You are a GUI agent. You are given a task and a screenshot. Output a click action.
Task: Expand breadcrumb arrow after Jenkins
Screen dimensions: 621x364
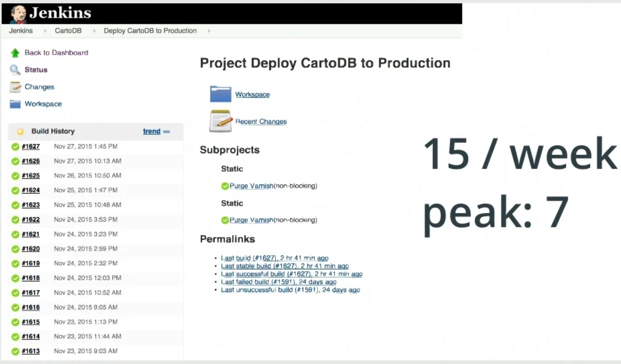click(x=45, y=31)
